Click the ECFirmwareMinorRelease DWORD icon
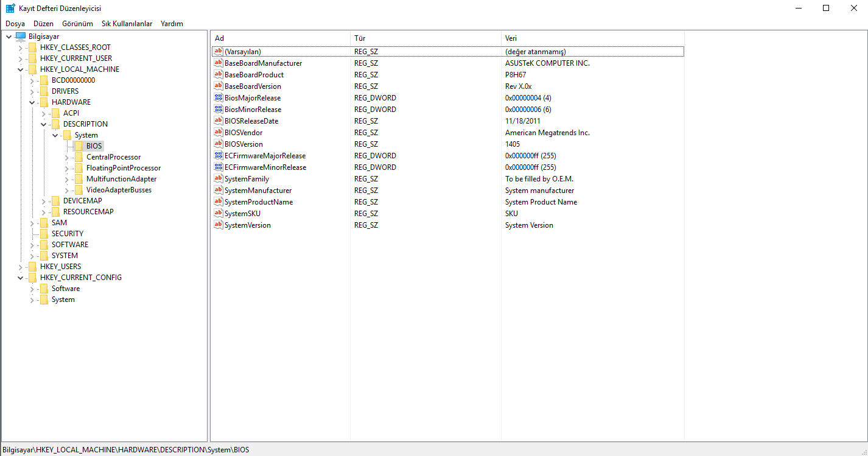The image size is (868, 456). click(219, 167)
